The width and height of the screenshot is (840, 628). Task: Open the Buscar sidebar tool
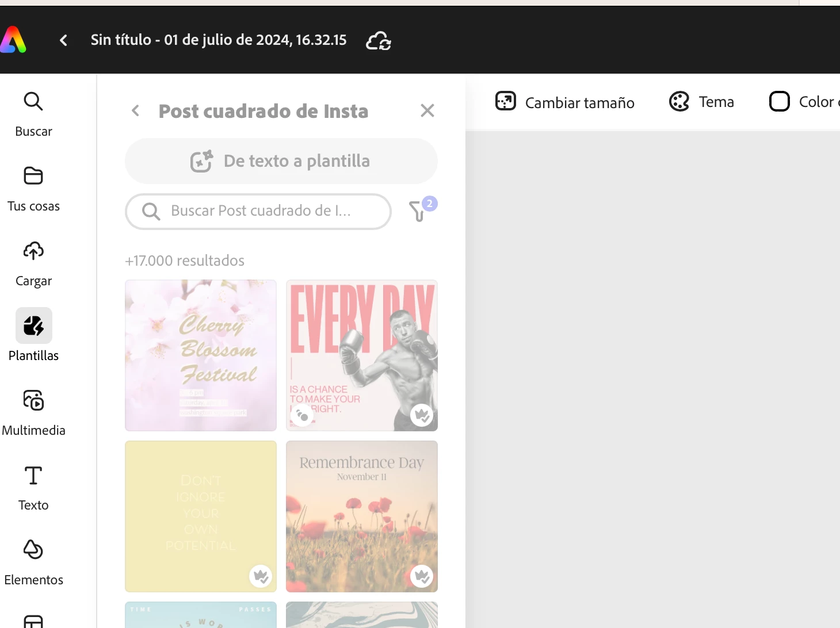point(33,114)
